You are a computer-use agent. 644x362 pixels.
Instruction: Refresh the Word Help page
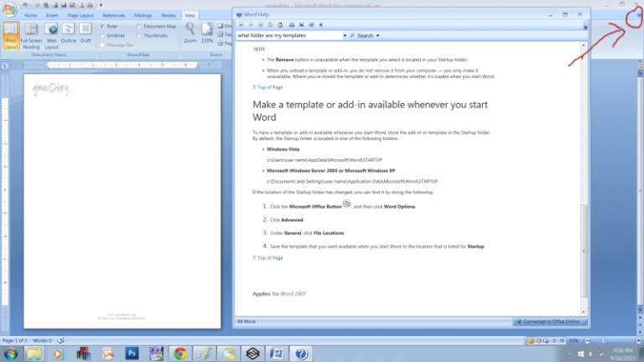pos(270,25)
